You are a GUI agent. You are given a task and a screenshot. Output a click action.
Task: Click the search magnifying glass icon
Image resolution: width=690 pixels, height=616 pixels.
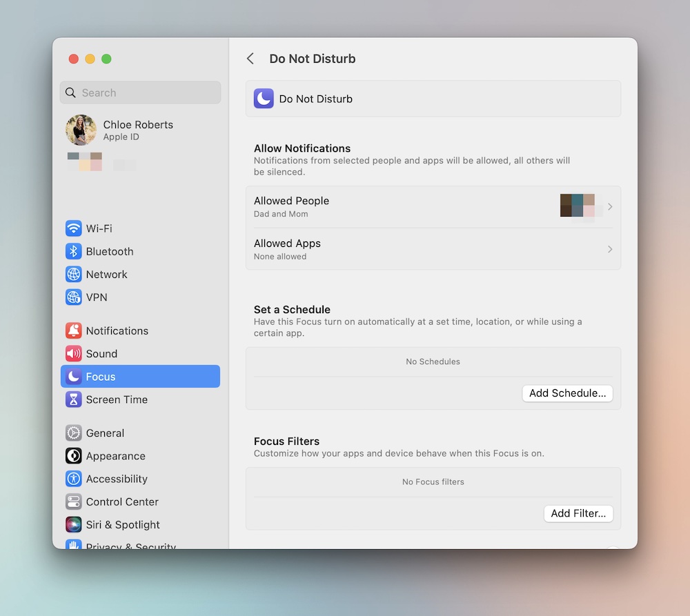(70, 93)
